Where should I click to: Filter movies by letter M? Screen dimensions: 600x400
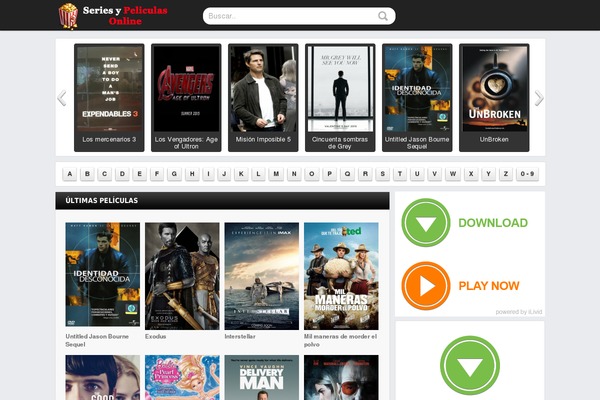coord(276,174)
